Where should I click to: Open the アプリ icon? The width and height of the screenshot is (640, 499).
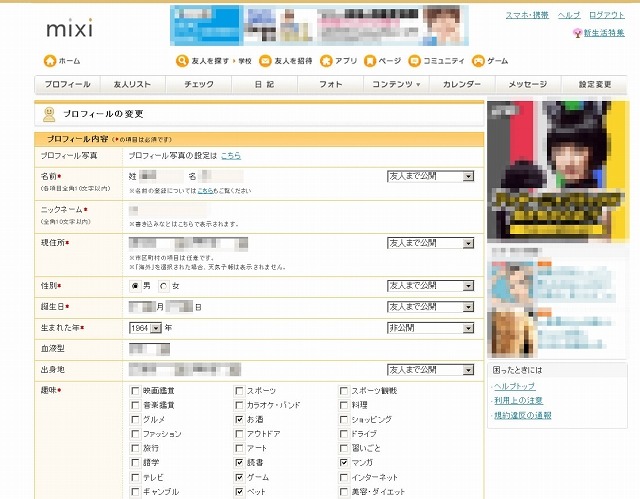click(326, 61)
